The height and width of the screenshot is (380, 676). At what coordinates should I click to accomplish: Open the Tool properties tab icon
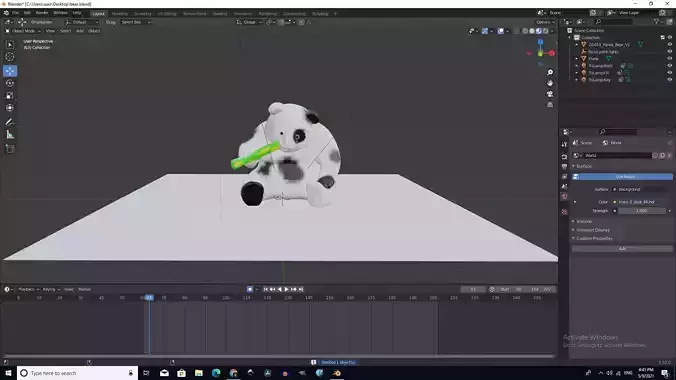[564, 144]
